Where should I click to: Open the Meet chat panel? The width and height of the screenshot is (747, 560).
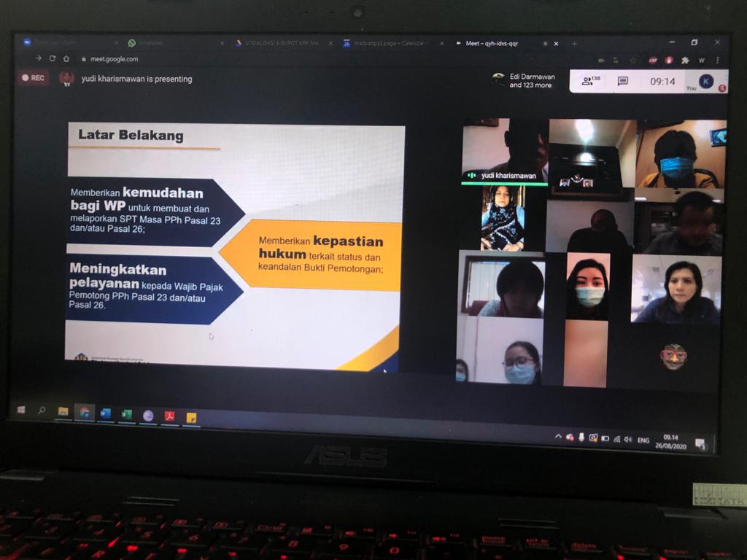[622, 81]
